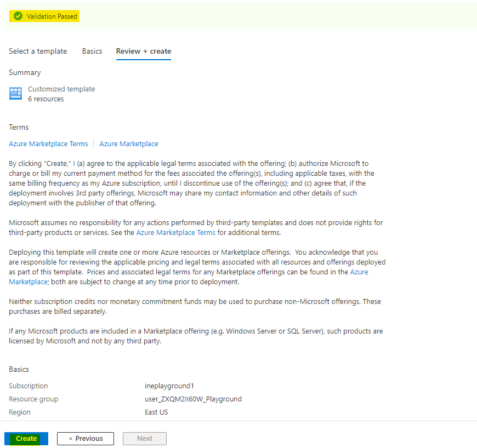Viewport: 477px width, 448px height.
Task: Switch to the Select a template tab
Action: pos(38,51)
